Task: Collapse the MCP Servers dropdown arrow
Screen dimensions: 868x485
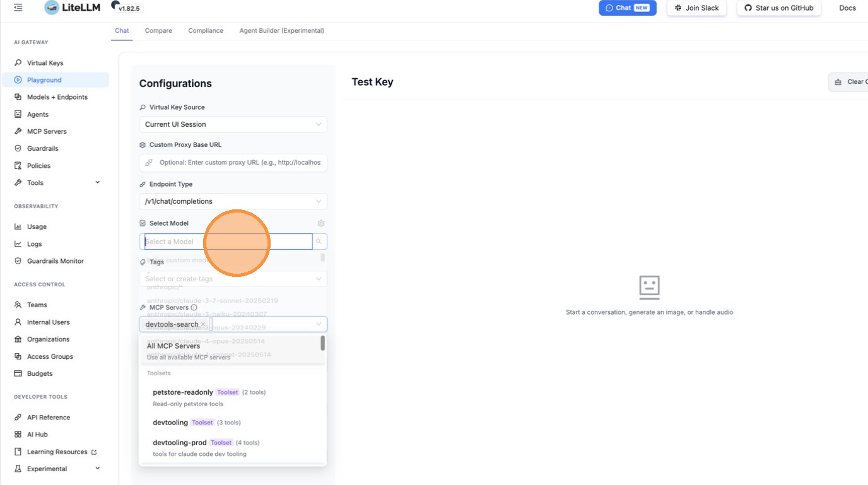Action: [x=319, y=324]
